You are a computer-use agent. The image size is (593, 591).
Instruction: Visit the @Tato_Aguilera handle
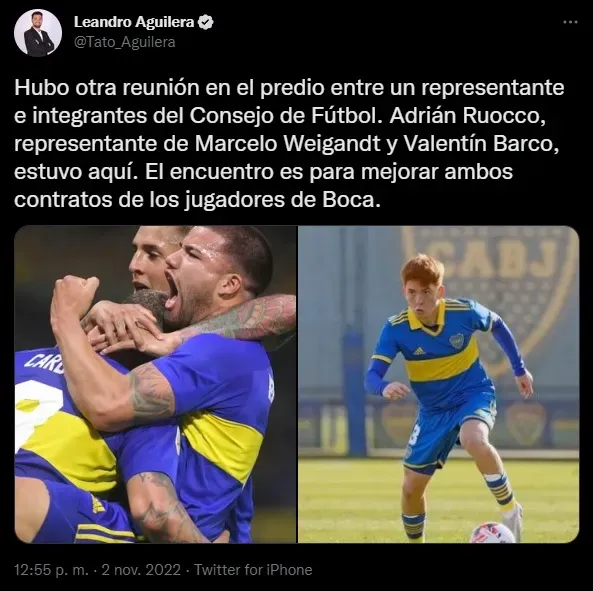pos(124,42)
